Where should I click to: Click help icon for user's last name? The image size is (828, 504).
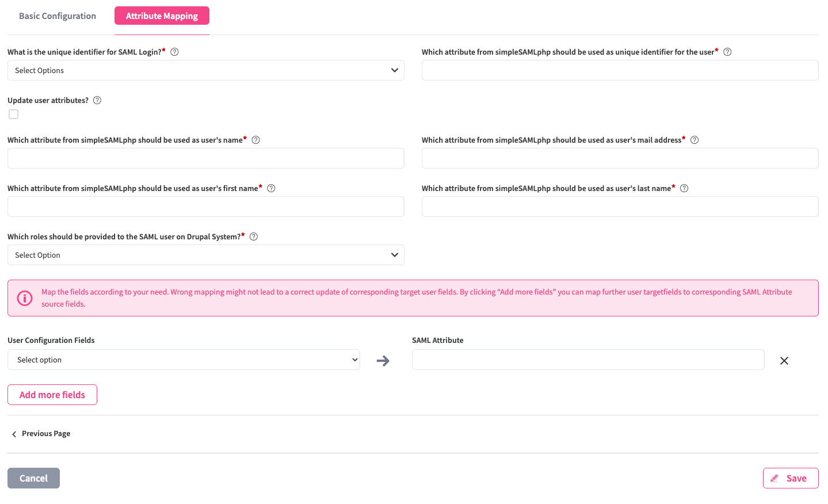point(684,188)
